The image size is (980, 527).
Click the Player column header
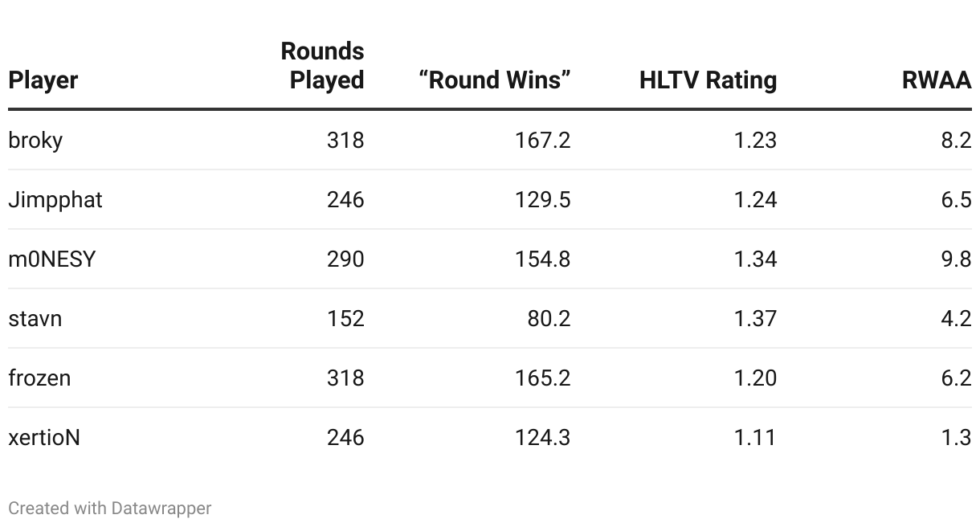[43, 80]
